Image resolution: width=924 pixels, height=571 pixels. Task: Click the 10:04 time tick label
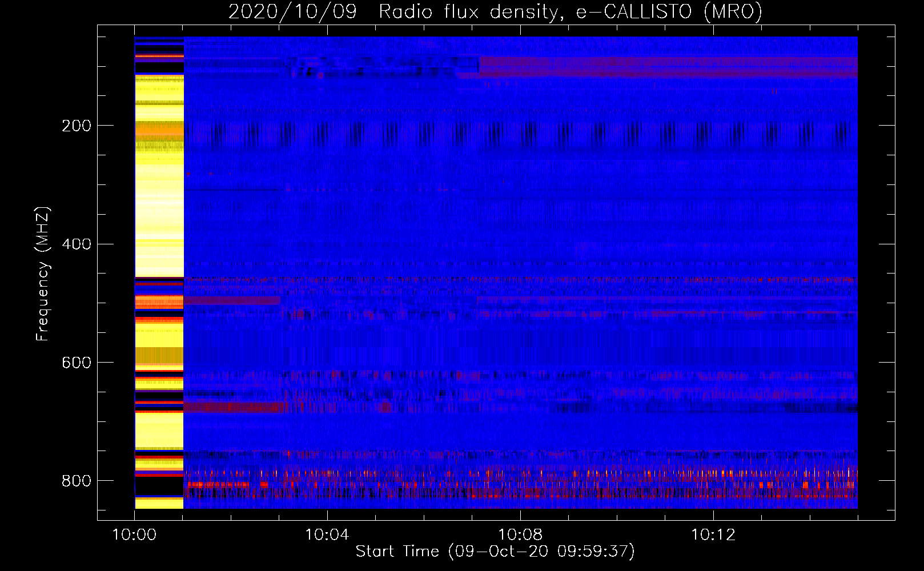coord(327,534)
